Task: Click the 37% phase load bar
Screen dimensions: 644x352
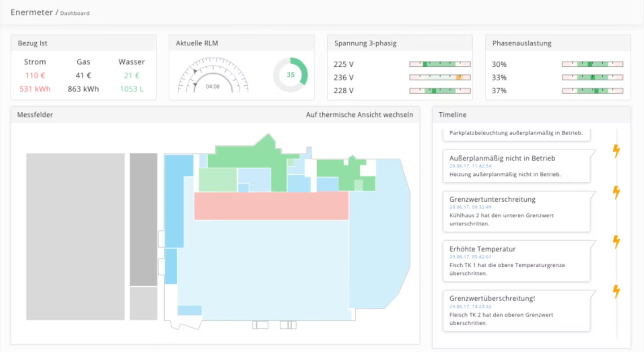Action: 592,91
